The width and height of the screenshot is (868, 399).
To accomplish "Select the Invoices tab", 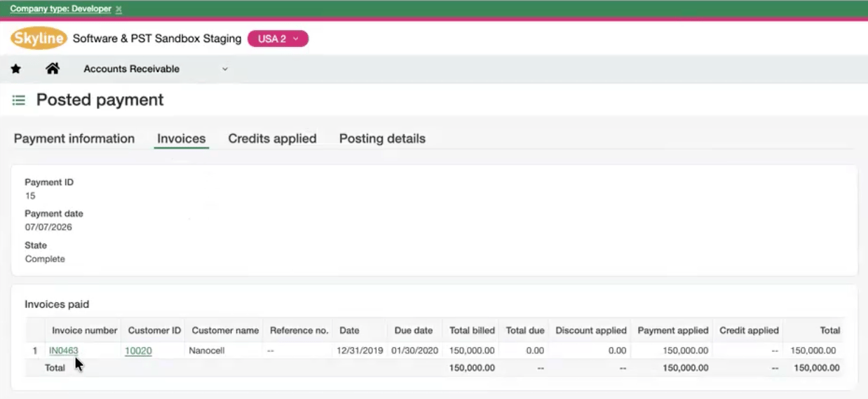I will [x=182, y=139].
